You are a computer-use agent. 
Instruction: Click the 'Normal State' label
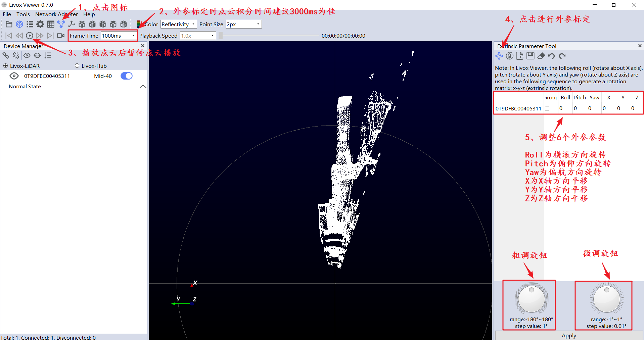pyautogui.click(x=25, y=86)
